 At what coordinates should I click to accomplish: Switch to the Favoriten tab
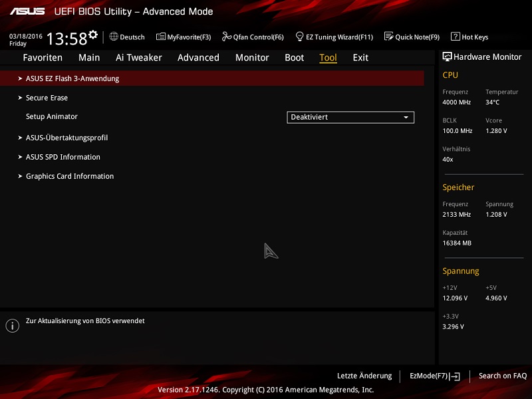[x=43, y=58]
